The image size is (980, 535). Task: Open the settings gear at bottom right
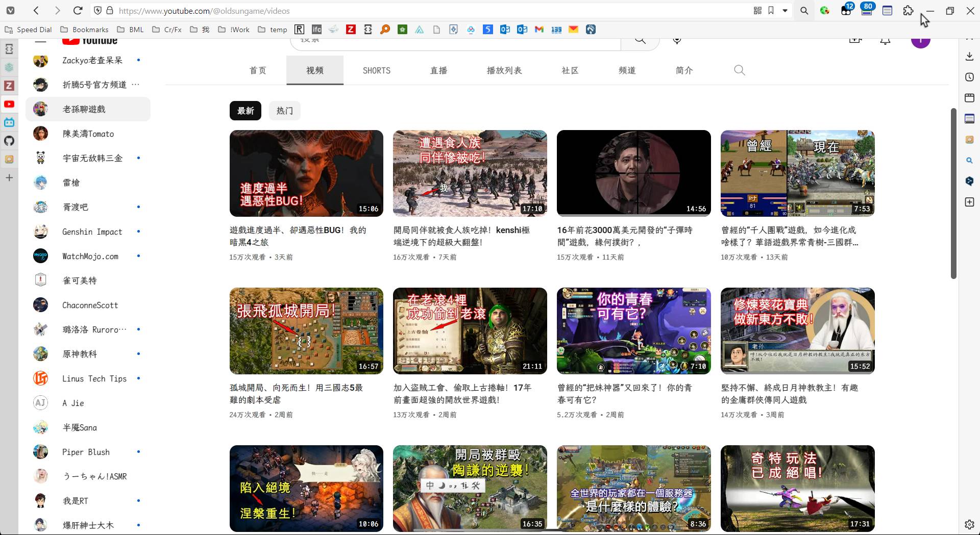point(969,524)
